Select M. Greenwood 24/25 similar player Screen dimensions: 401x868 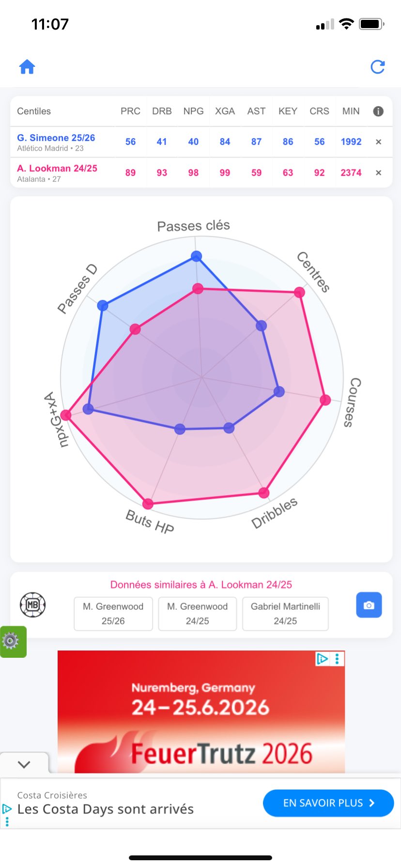[x=197, y=614]
